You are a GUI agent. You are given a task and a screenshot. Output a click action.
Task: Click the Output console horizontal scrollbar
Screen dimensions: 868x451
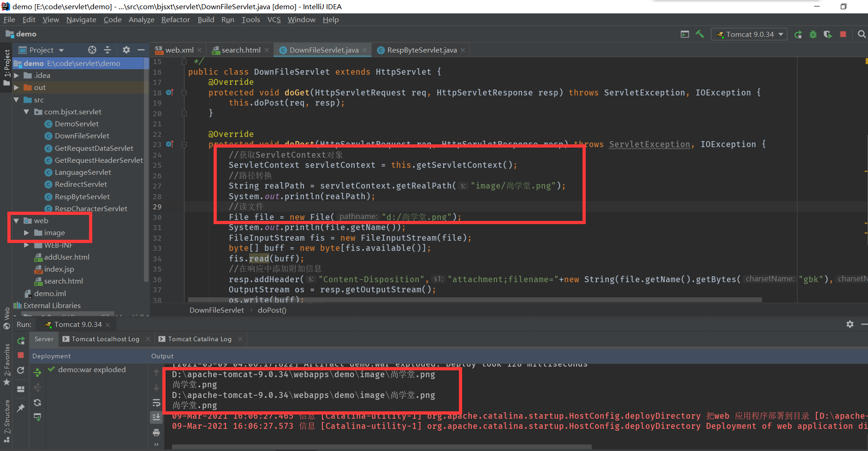381,446
